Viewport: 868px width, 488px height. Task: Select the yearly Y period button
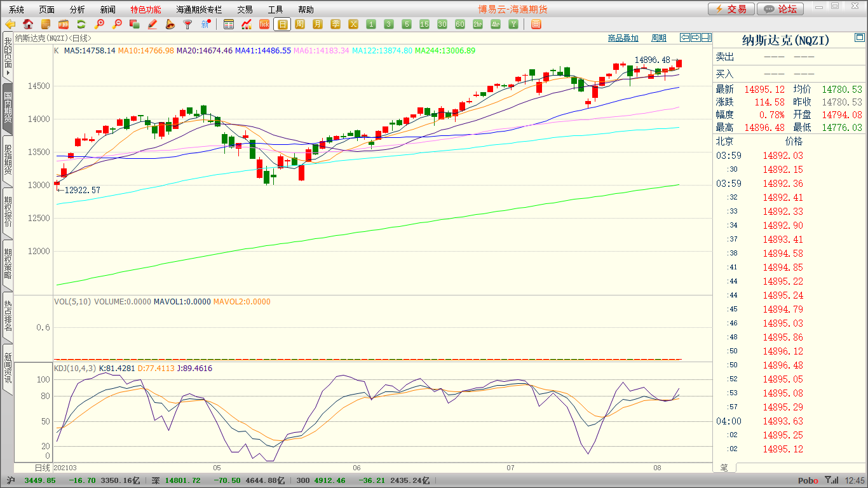coord(513,24)
